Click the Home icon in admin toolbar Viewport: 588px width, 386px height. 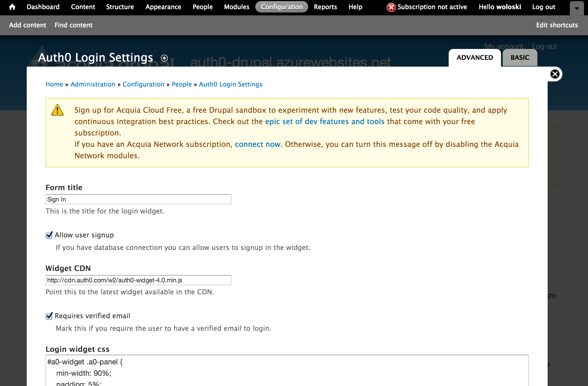point(12,7)
